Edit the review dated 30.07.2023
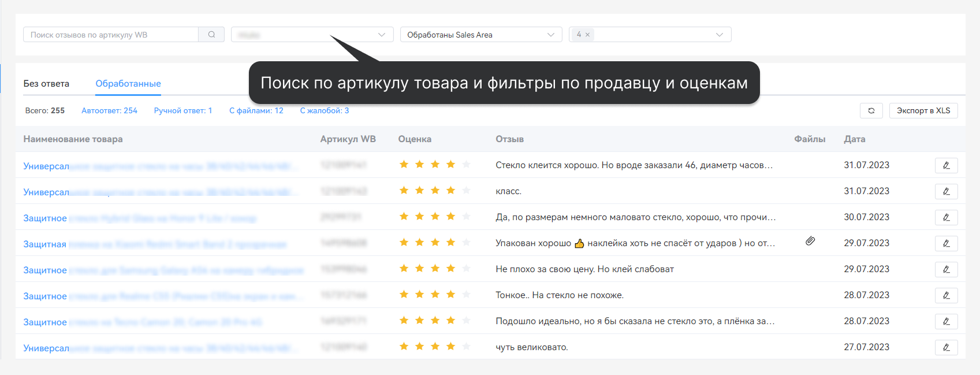 click(946, 217)
